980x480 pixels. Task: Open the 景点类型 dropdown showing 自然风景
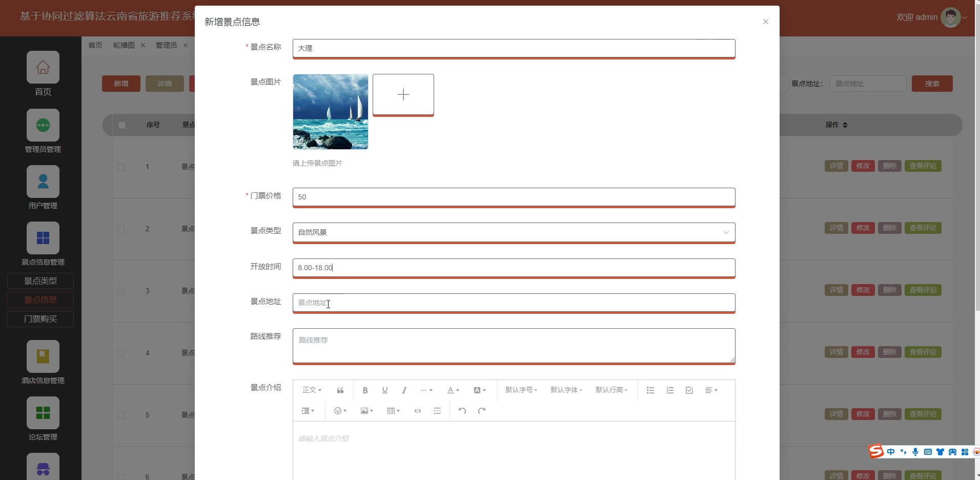[x=514, y=232]
